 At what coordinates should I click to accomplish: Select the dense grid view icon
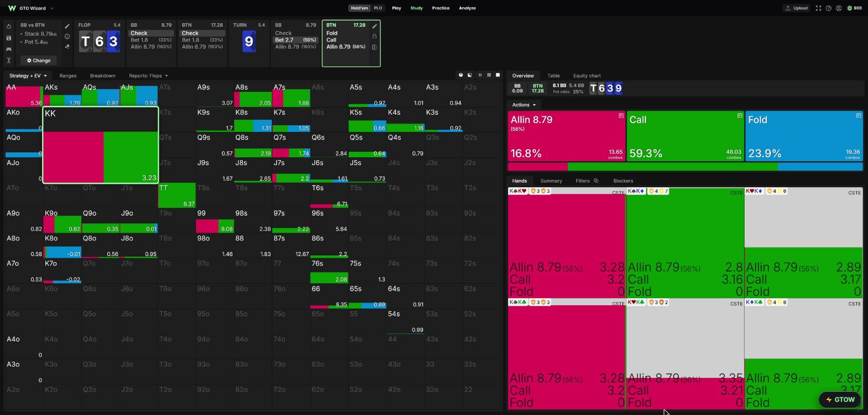pyautogui.click(x=489, y=75)
